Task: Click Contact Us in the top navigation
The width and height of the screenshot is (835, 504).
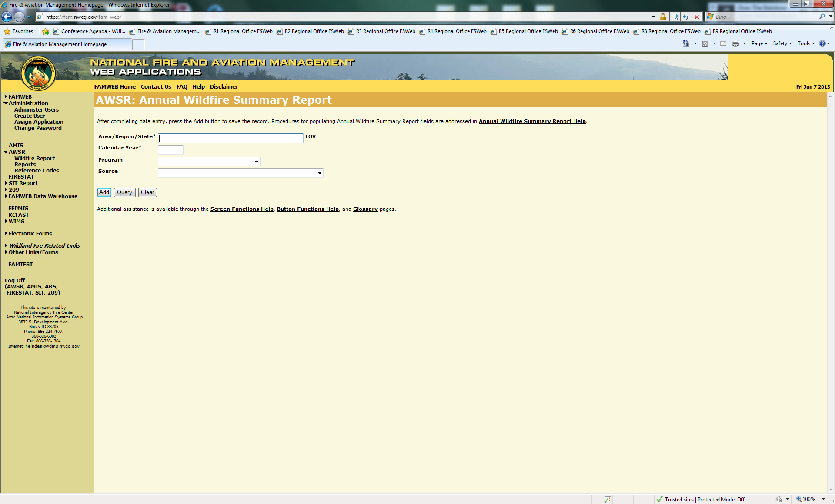Action: (x=156, y=87)
